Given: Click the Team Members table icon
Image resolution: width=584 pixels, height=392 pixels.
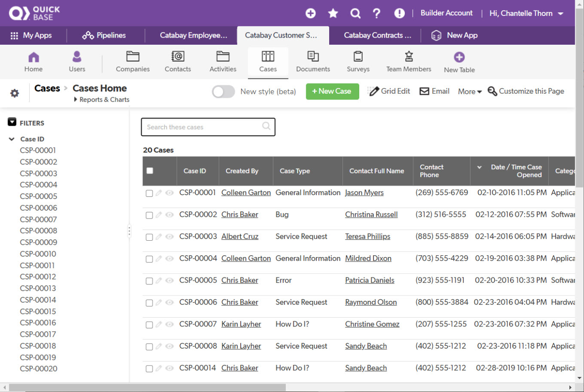Looking at the screenshot, I should point(408,57).
